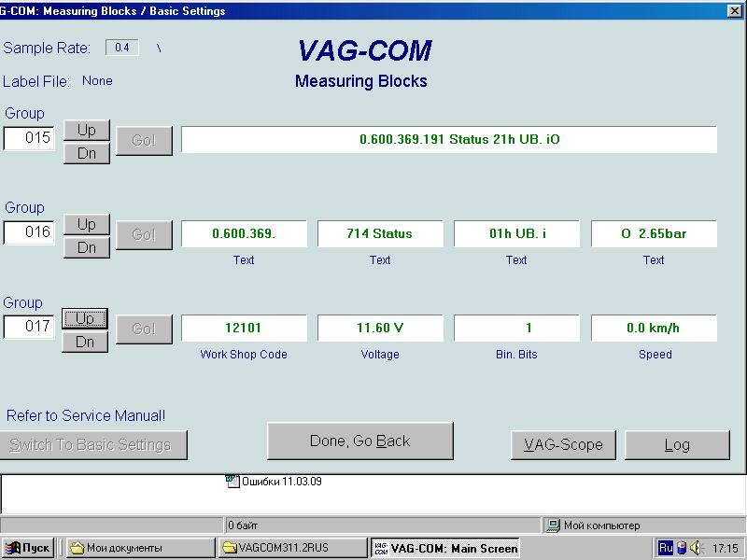Open VAG-Scope
This screenshot has height=560, width=747.
click(x=563, y=444)
